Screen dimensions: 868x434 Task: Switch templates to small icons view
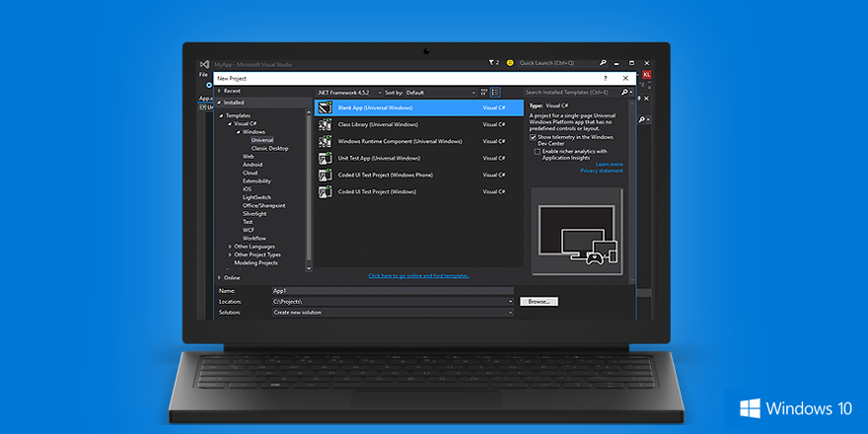click(484, 93)
